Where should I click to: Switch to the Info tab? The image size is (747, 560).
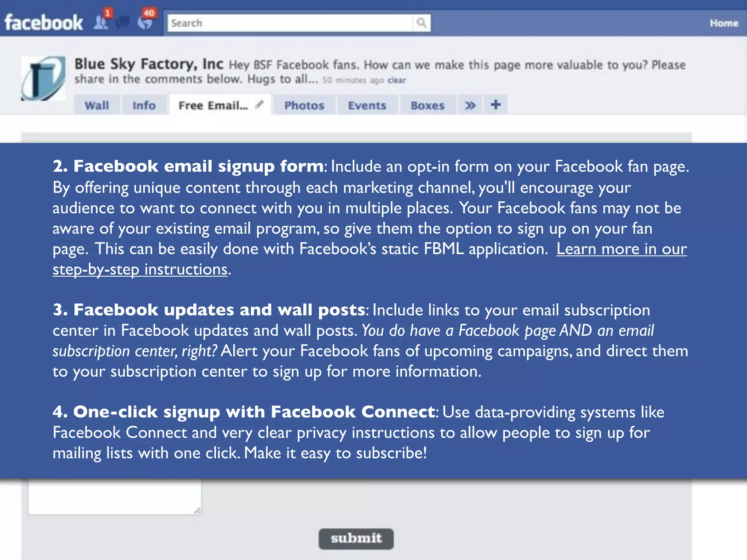click(144, 105)
